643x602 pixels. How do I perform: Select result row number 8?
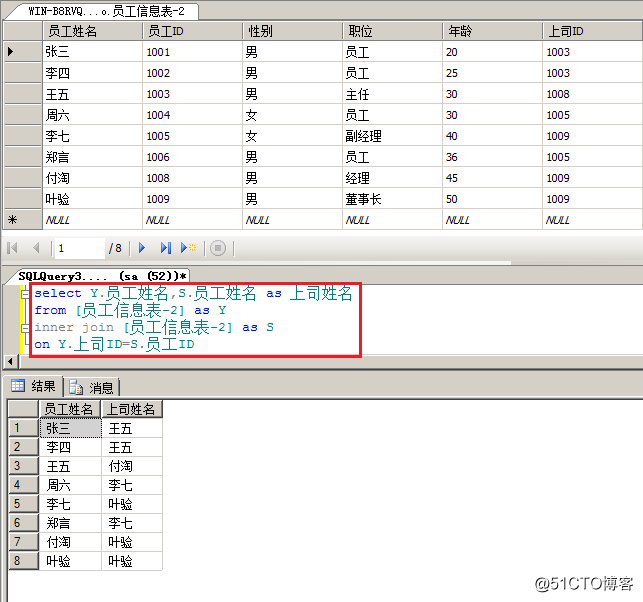[x=23, y=561]
